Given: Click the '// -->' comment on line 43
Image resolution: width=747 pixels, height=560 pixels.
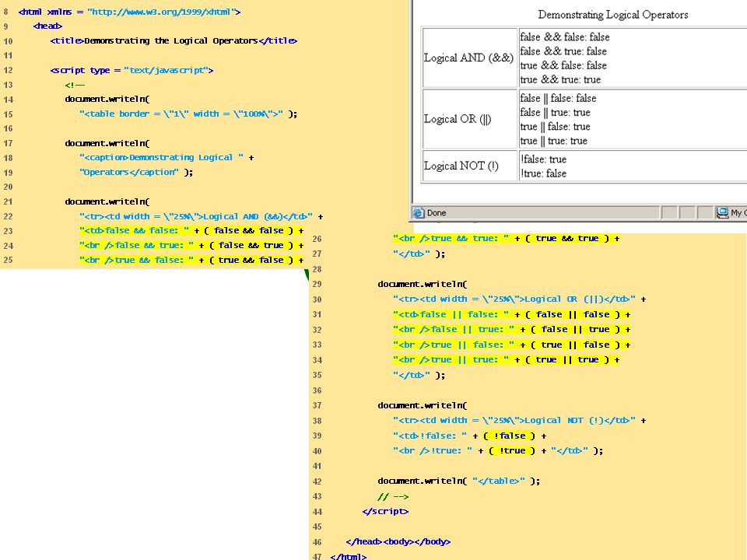Looking at the screenshot, I should [393, 497].
